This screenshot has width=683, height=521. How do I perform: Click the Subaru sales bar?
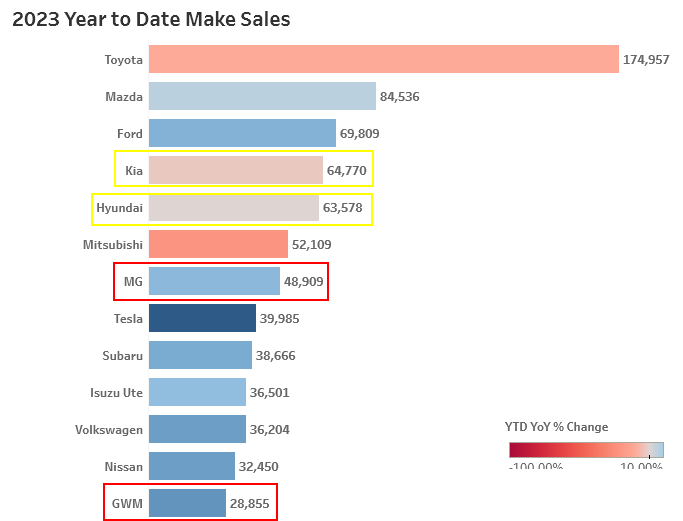200,355
